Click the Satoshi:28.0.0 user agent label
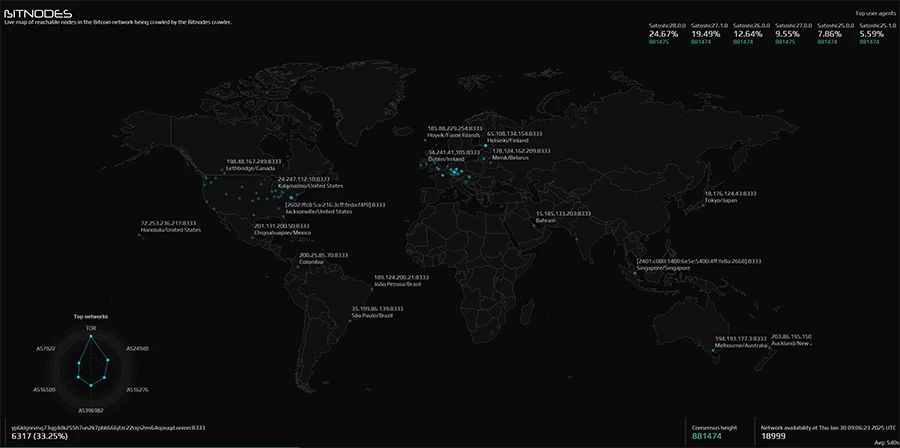Viewport: 900px width, 448px height. 668,26
